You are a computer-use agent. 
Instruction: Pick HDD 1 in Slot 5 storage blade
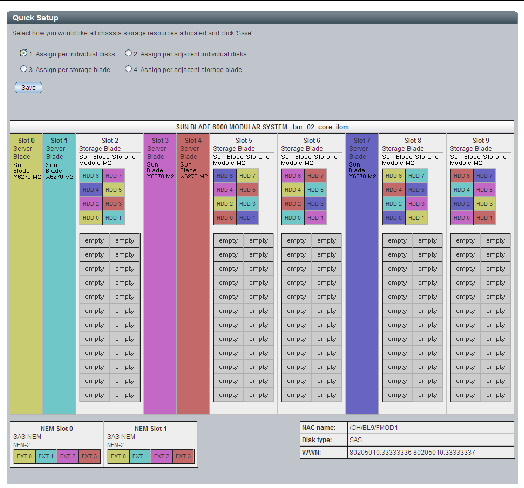[248, 218]
